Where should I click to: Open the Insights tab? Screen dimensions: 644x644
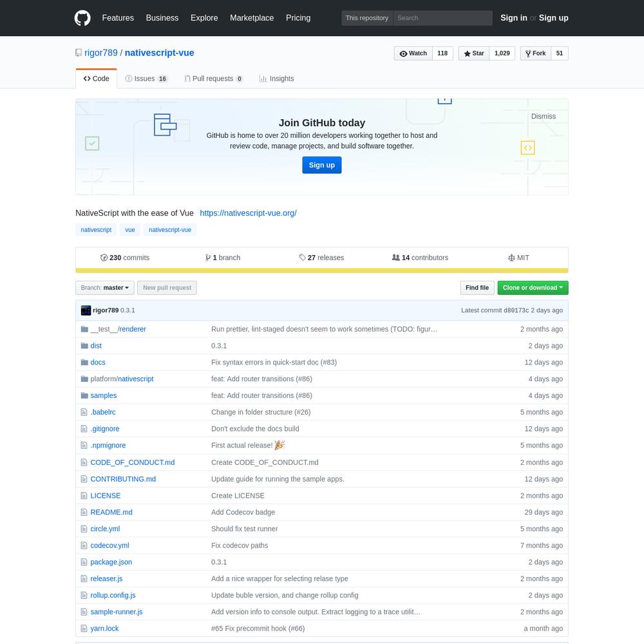pos(276,79)
